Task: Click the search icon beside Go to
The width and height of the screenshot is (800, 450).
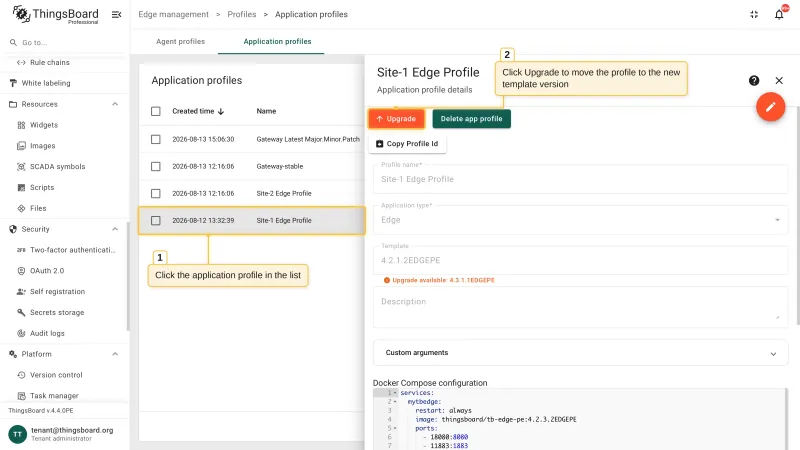Action: click(13, 42)
